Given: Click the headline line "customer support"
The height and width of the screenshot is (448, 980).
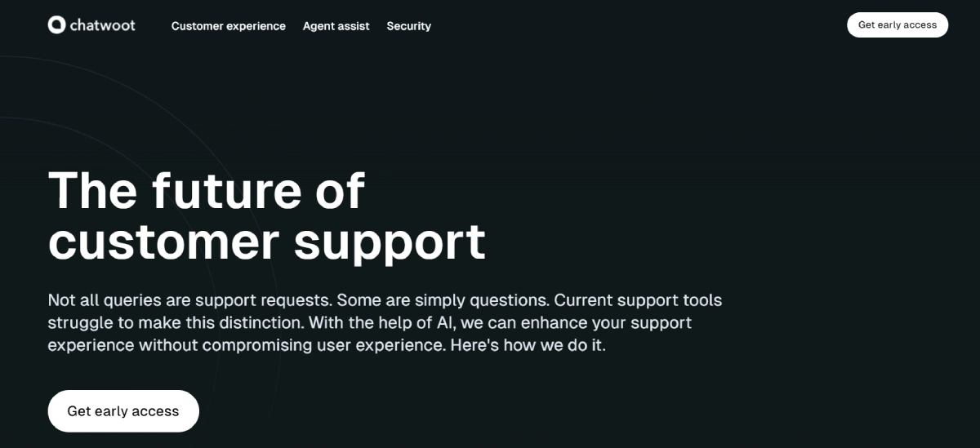Looking at the screenshot, I should (267, 242).
